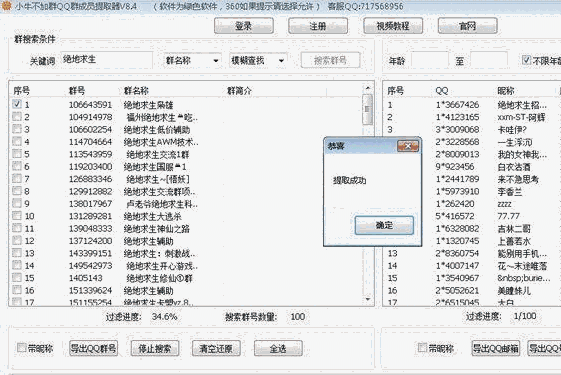Click the 昵称 column header
The image size is (561, 375).
tap(506, 91)
